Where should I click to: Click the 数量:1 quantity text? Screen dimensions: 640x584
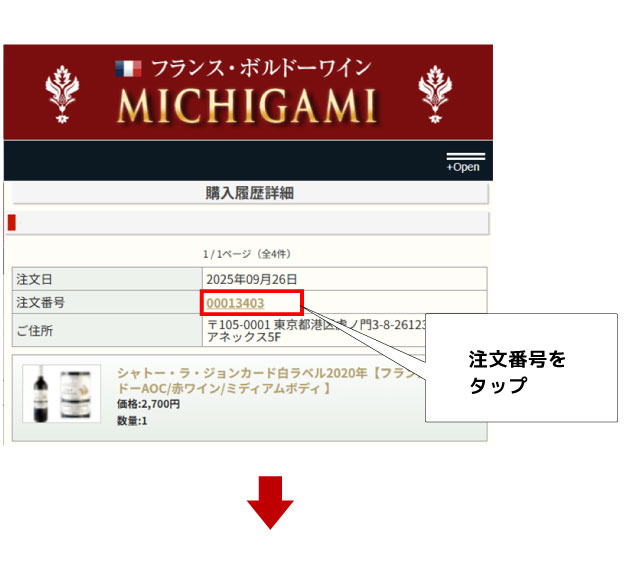(x=132, y=421)
